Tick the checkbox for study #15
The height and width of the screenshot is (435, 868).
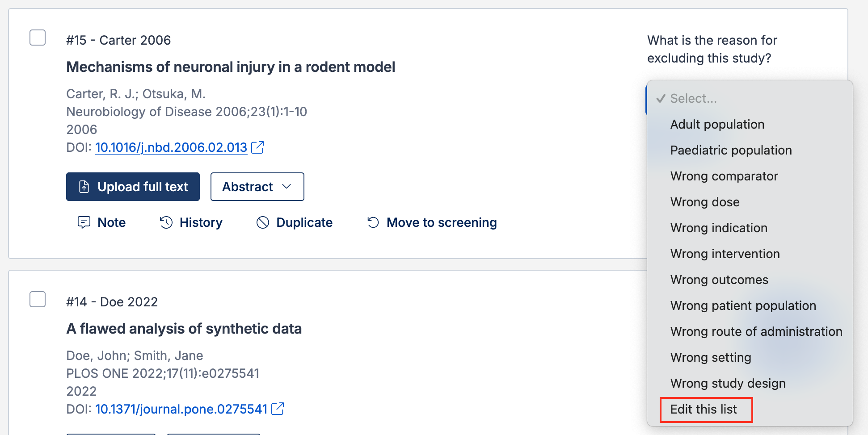[38, 38]
